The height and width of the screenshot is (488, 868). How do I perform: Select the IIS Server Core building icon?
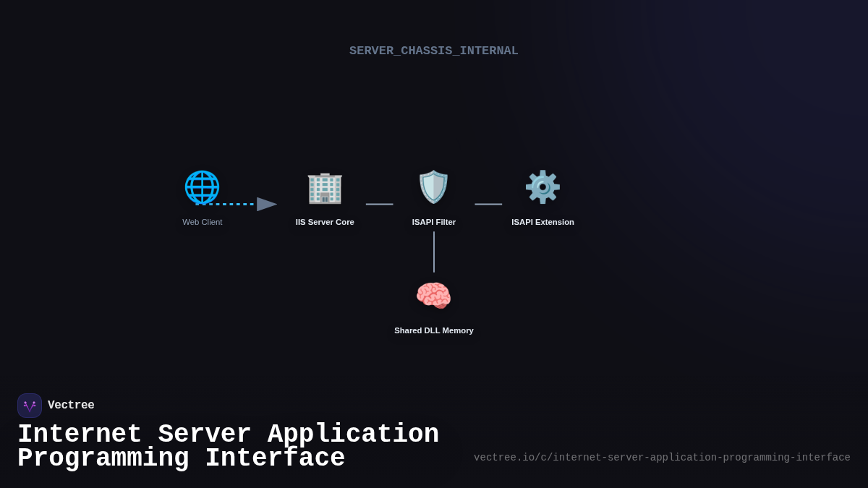(325, 187)
